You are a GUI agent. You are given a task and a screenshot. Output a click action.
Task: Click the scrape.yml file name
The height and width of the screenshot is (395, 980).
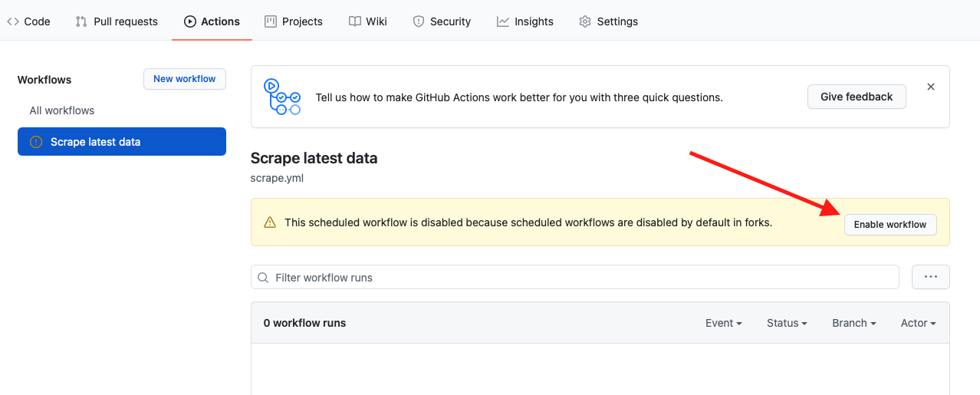(278, 178)
